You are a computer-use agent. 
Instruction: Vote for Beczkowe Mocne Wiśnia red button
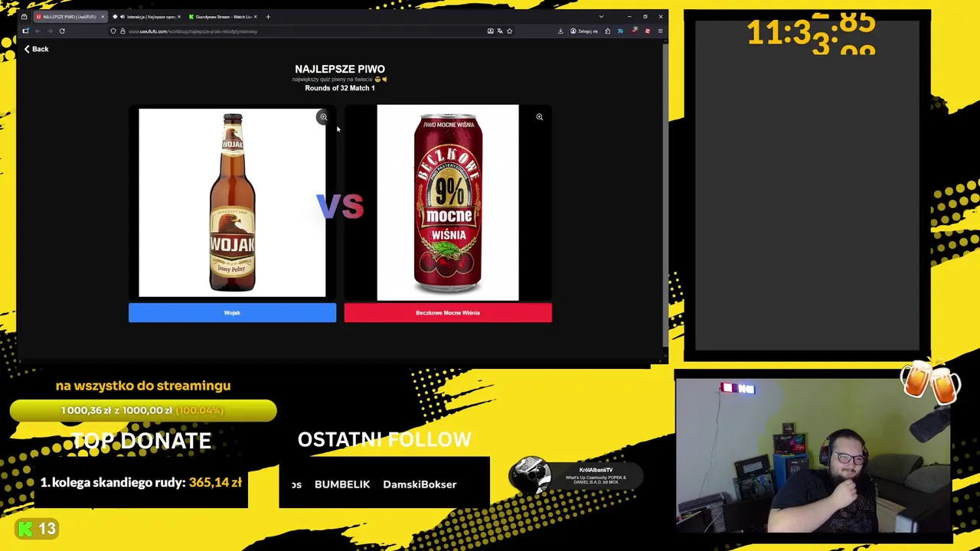[448, 312]
